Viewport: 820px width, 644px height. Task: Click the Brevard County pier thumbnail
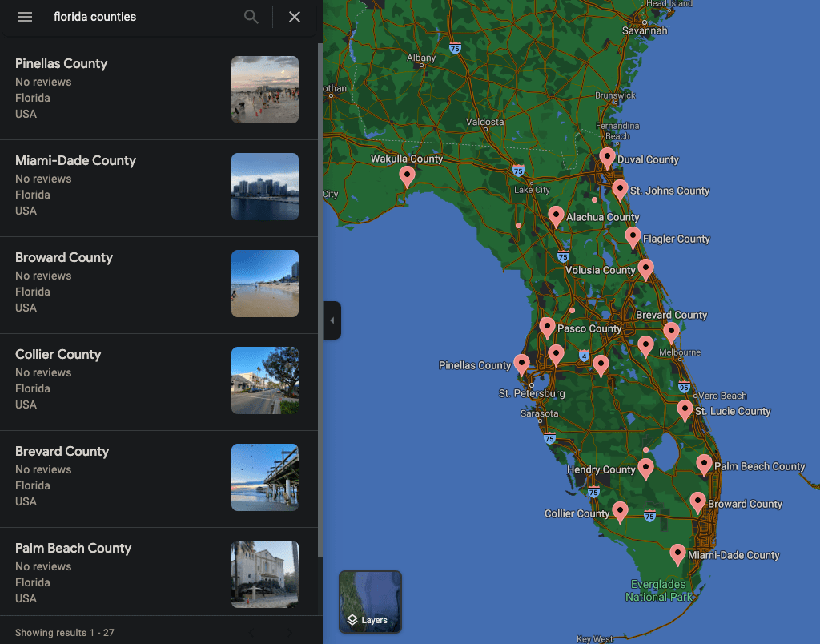pos(265,477)
